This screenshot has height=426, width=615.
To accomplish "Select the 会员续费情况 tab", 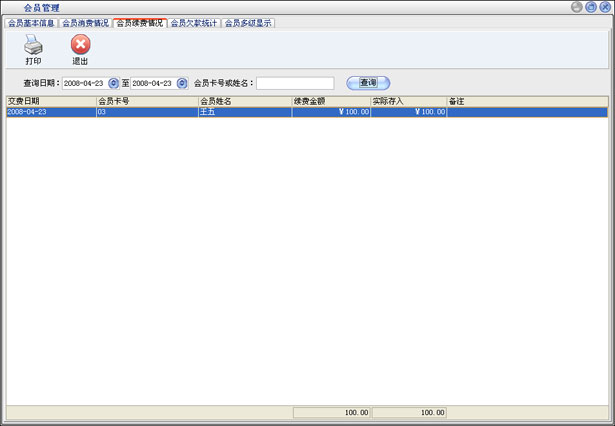I will point(139,22).
